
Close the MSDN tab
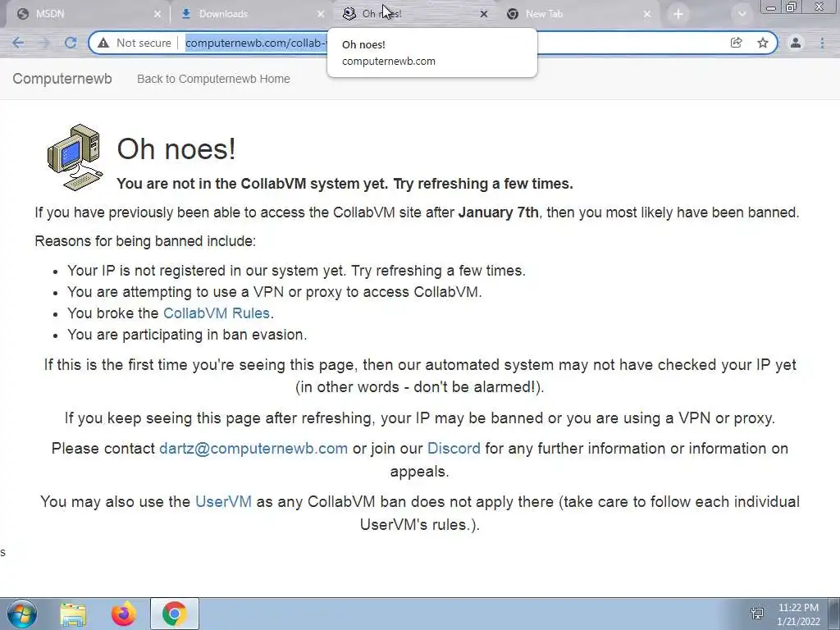[x=157, y=14]
